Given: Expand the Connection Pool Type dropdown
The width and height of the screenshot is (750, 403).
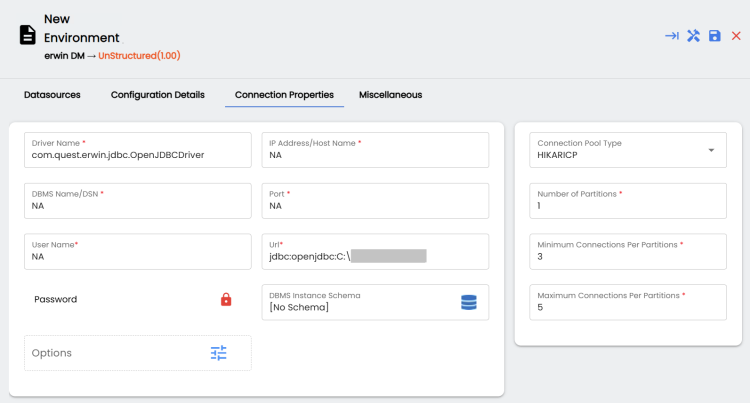Looking at the screenshot, I should click(711, 150).
